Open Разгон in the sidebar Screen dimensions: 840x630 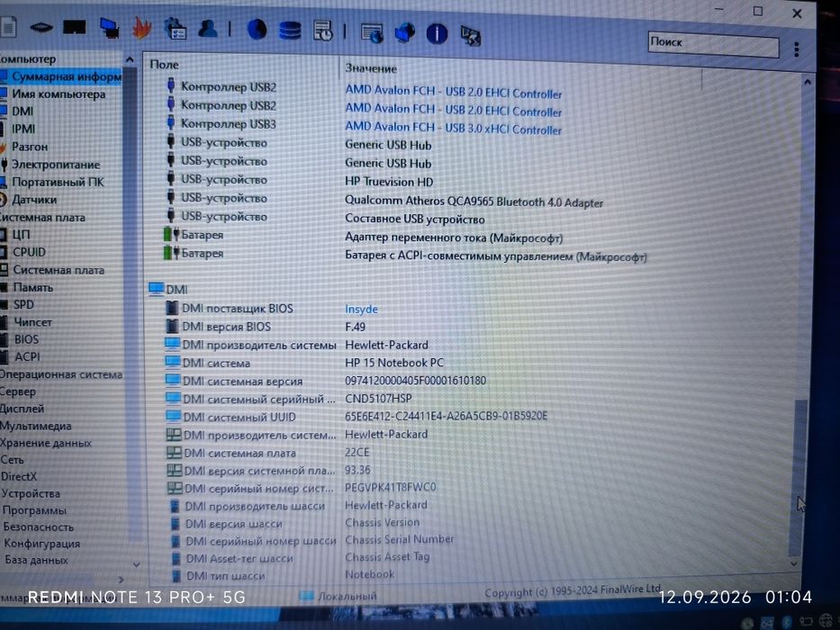point(30,146)
